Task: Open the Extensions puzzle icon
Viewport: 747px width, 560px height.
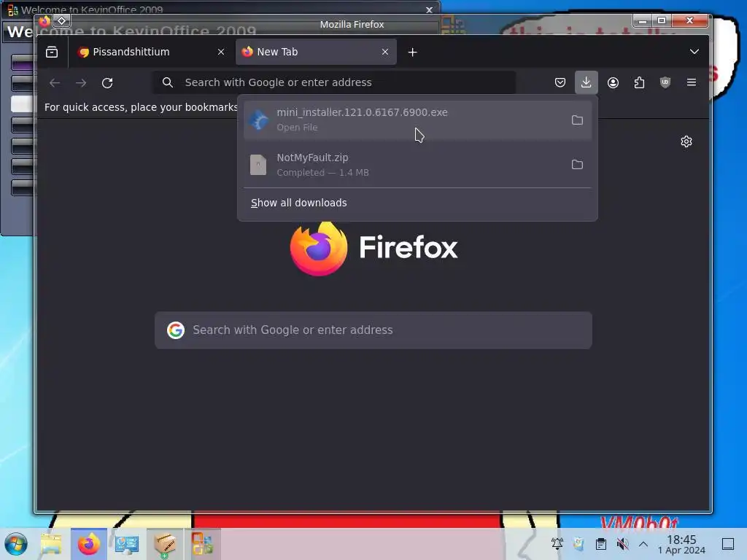Action: click(639, 82)
